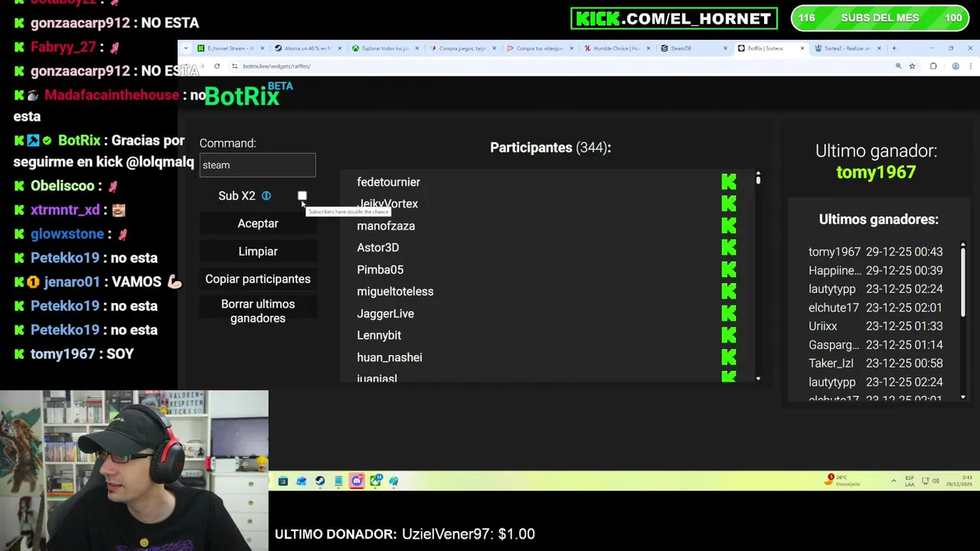Click the Kick icon beside huan_nashei
The height and width of the screenshot is (551, 980).
tap(729, 357)
